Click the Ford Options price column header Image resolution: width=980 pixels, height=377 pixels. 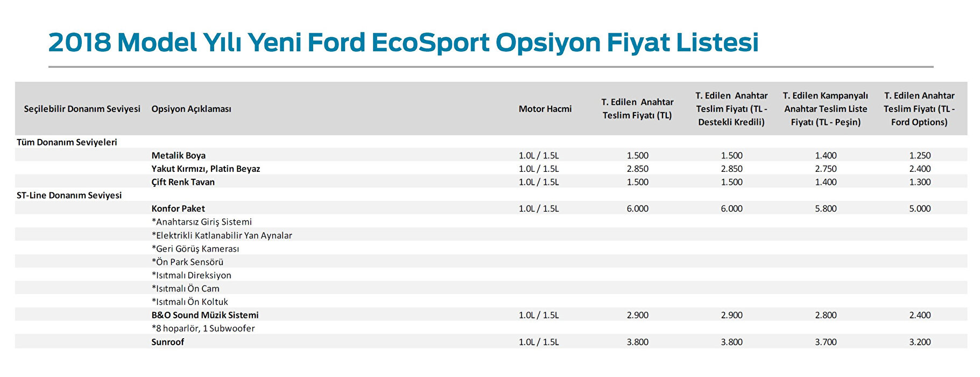pos(919,109)
